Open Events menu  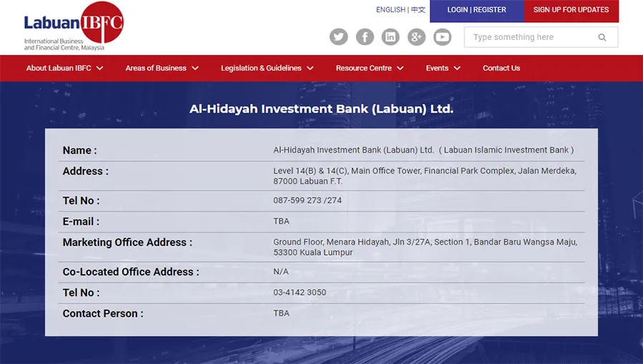click(x=437, y=68)
